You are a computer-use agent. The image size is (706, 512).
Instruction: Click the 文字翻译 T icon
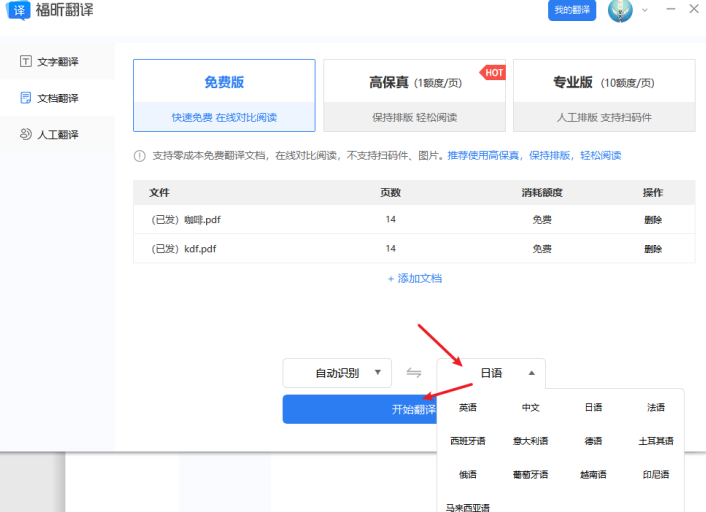26,61
